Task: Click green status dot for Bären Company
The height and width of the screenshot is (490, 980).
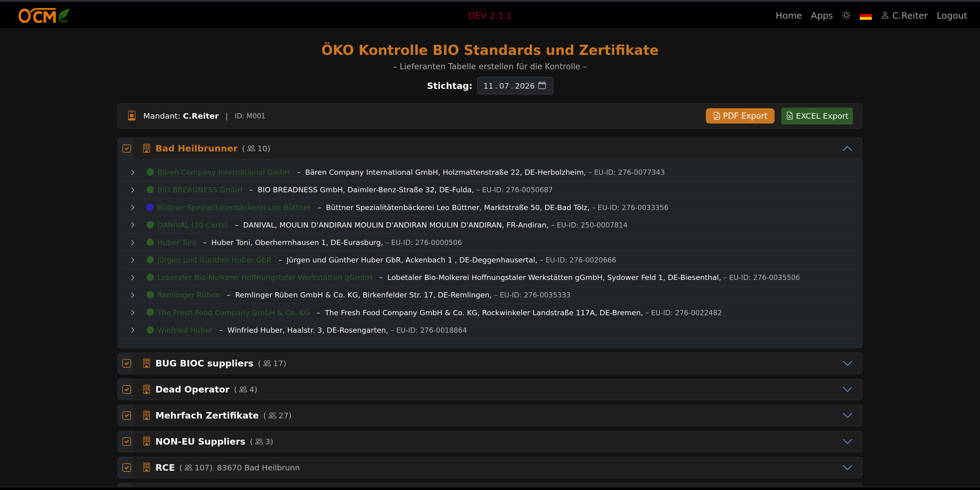Action: point(150,172)
